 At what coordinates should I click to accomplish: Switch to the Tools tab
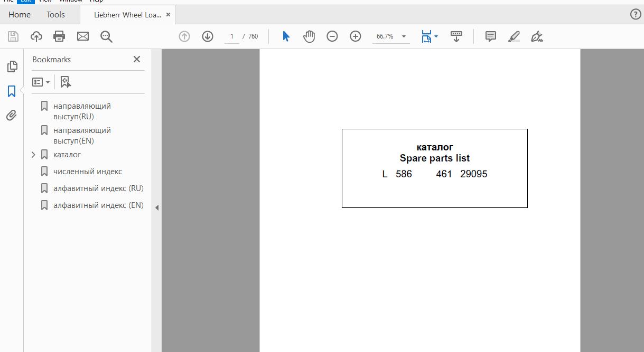tap(55, 15)
